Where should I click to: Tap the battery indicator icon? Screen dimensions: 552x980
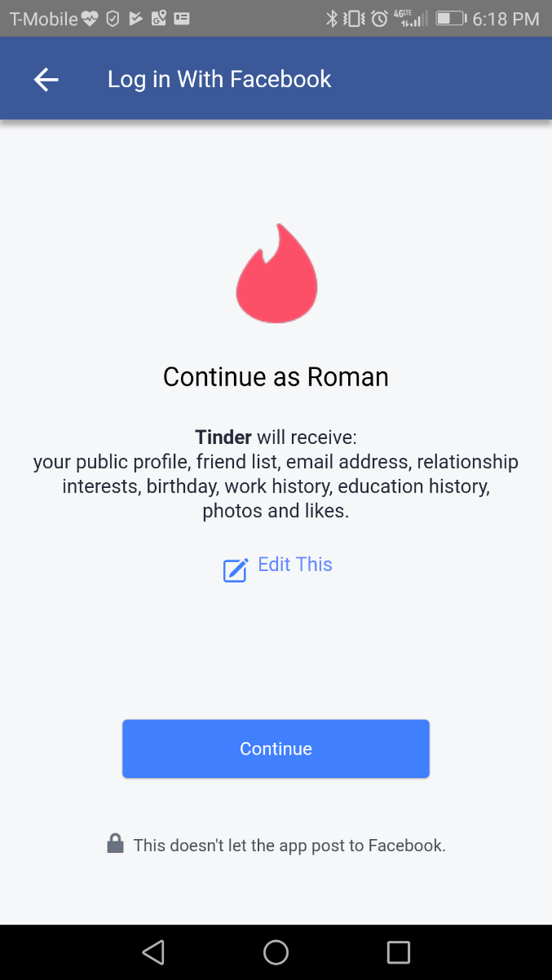click(x=449, y=19)
